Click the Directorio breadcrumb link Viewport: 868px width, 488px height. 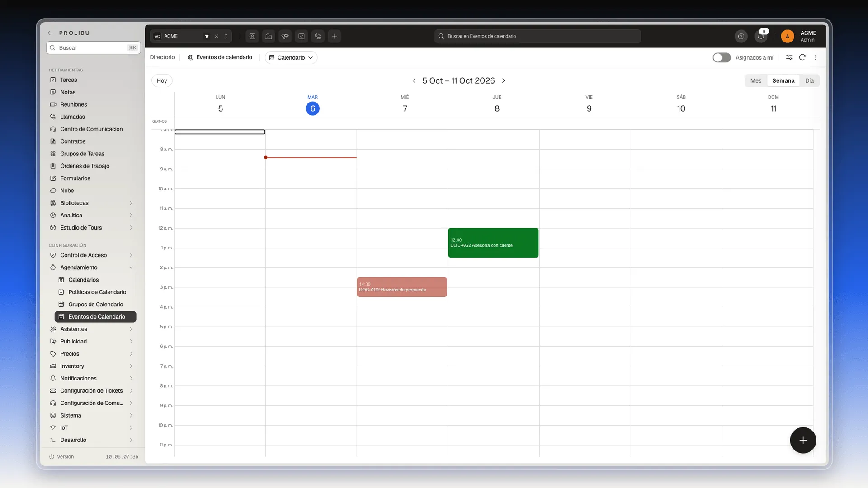point(162,57)
